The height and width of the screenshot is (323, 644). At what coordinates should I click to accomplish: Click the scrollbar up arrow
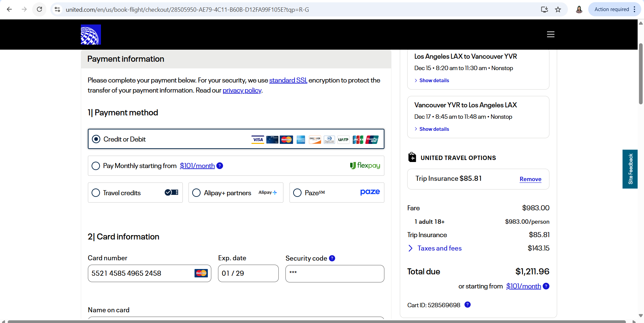click(641, 23)
